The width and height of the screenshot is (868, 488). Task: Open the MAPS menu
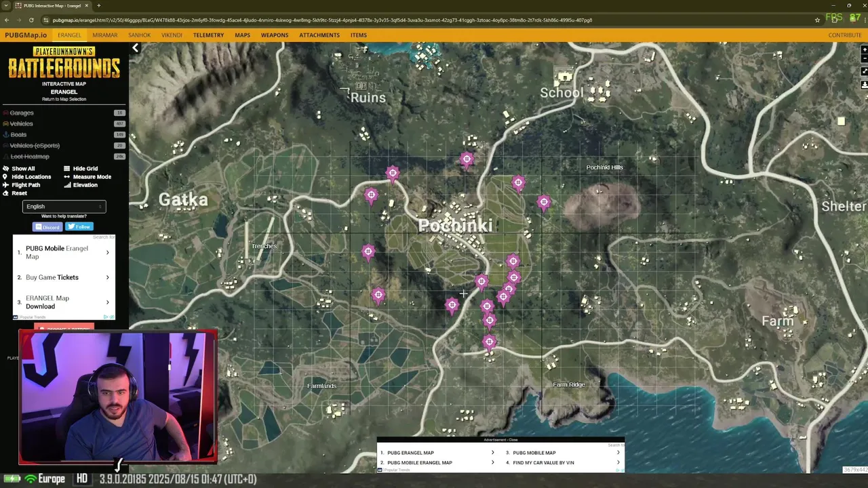[242, 35]
